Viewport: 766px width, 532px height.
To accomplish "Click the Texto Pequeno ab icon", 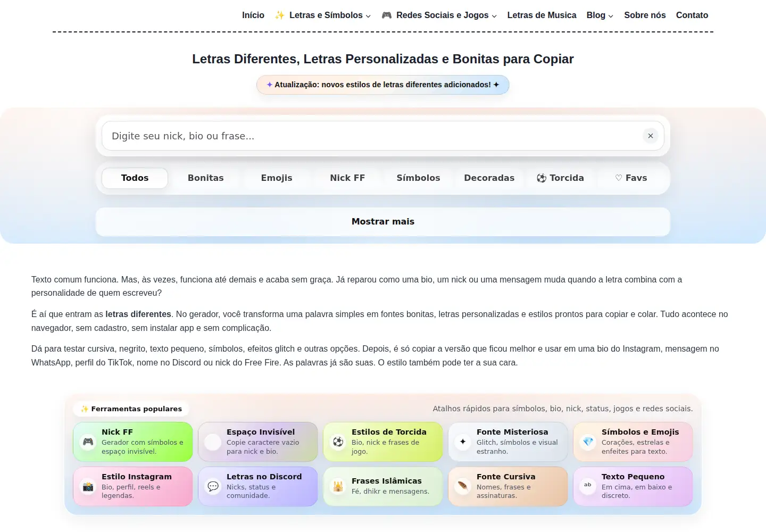I will point(588,486).
